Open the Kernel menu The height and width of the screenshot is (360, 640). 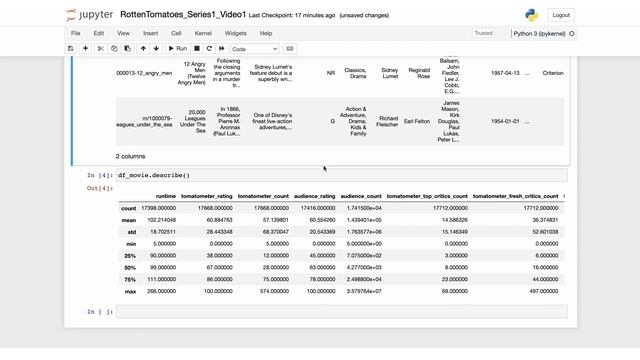coord(203,33)
